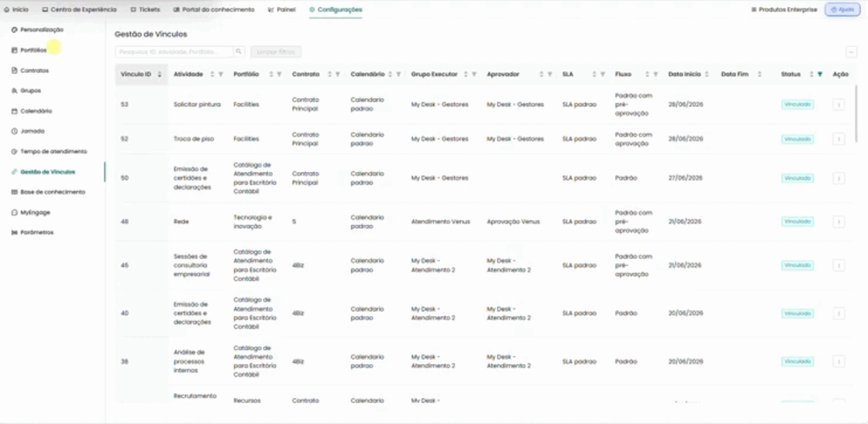868x424 pixels.
Task: Sort by the Aprovador column
Action: (x=542, y=74)
